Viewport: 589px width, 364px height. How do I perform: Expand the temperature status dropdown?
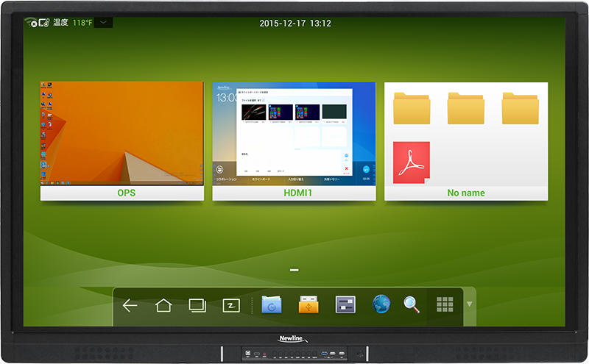coord(104,23)
